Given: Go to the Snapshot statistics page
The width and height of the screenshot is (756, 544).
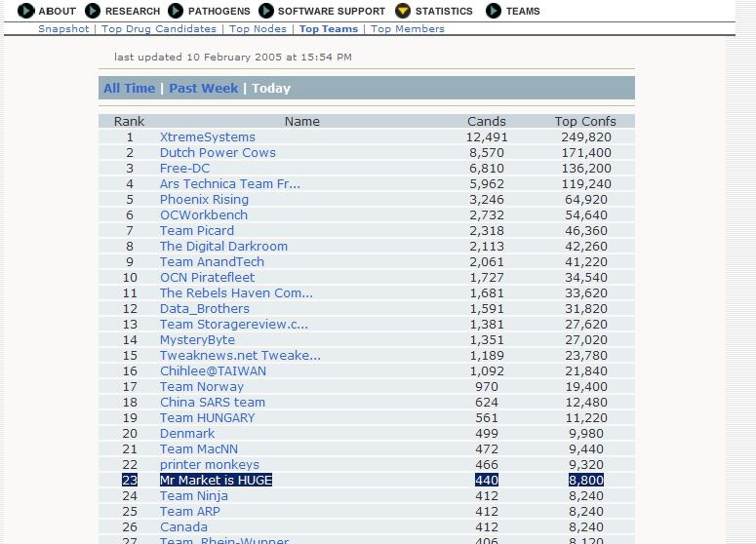Looking at the screenshot, I should click(63, 29).
